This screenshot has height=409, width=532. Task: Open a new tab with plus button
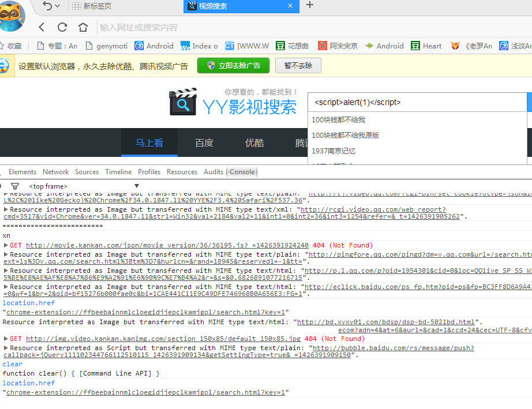point(309,5)
